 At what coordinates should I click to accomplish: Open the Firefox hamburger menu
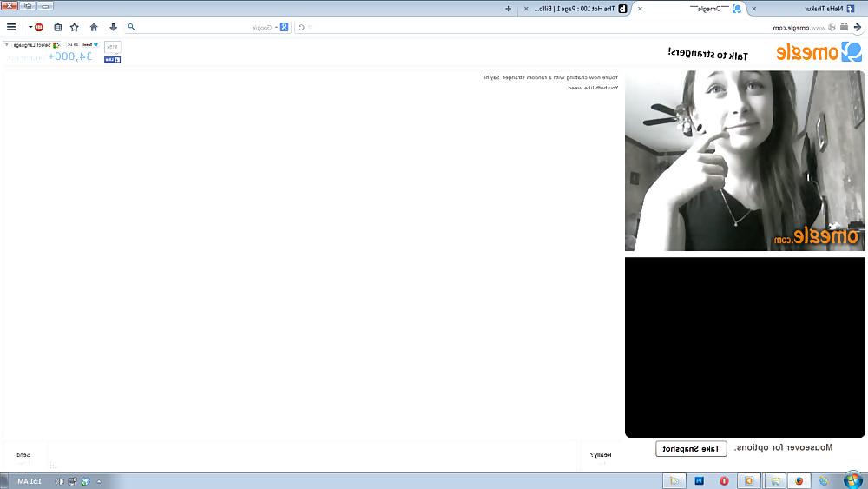pyautogui.click(x=11, y=27)
